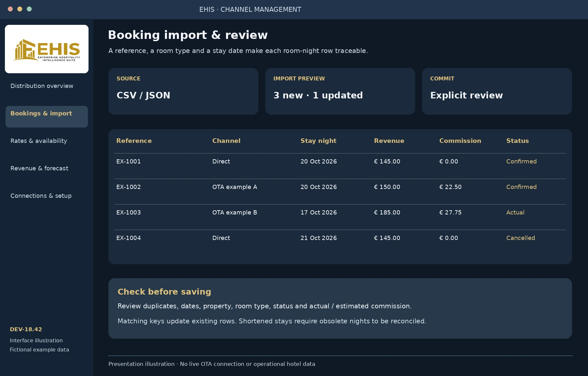
Task: Open the Revenue & forecast section
Action: coord(39,168)
